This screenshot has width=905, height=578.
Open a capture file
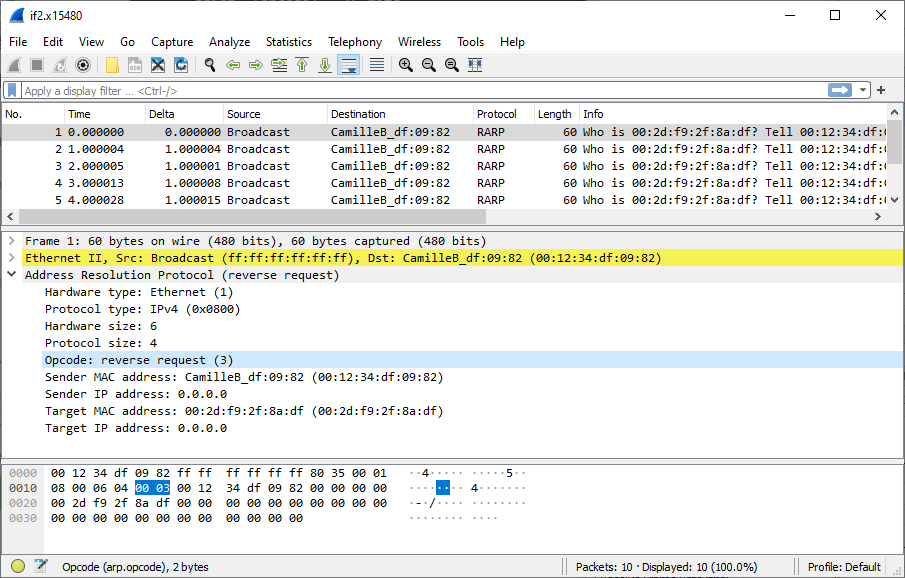(111, 64)
